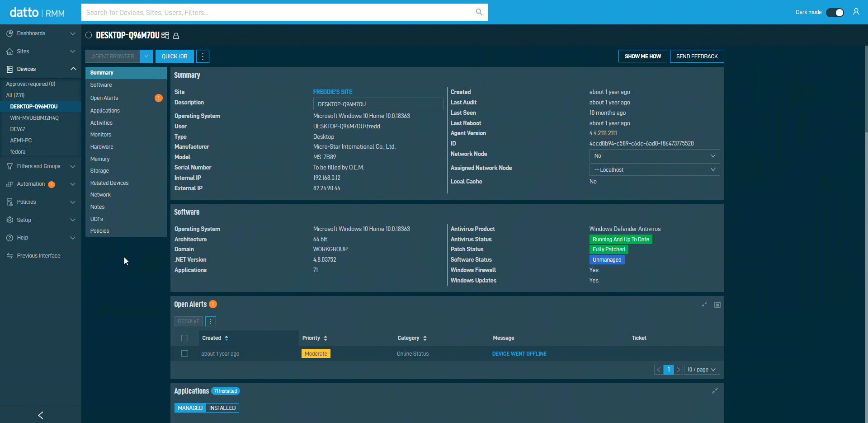Viewport: 868px width, 423px height.
Task: Expand the Setup menu chevron
Action: click(x=73, y=220)
